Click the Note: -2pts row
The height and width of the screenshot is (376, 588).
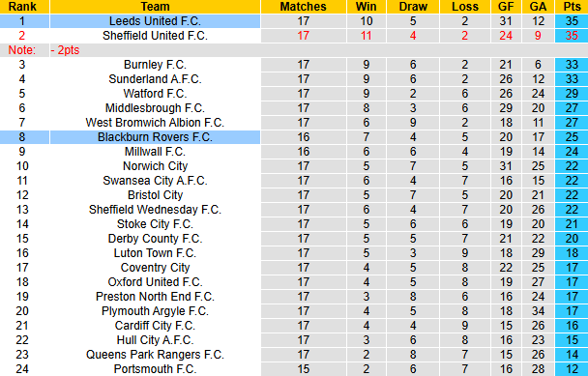click(x=294, y=50)
